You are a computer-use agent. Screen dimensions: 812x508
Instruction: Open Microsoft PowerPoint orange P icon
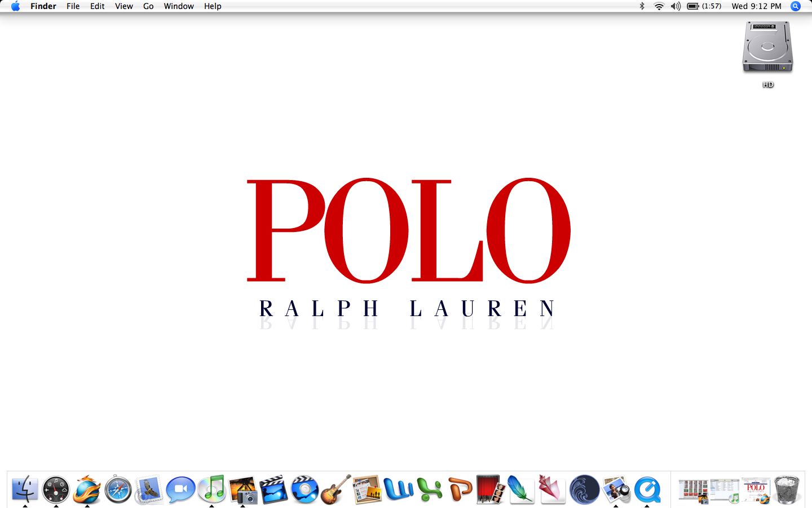[x=460, y=489]
